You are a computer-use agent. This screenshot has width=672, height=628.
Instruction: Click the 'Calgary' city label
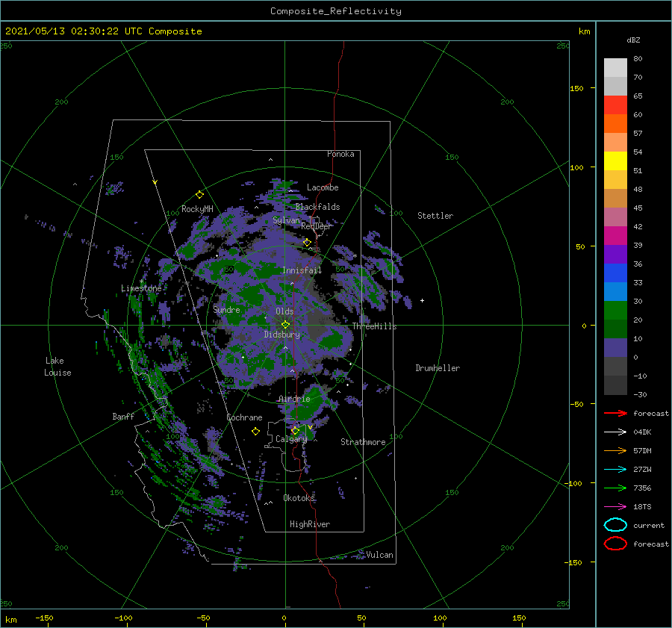[291, 439]
